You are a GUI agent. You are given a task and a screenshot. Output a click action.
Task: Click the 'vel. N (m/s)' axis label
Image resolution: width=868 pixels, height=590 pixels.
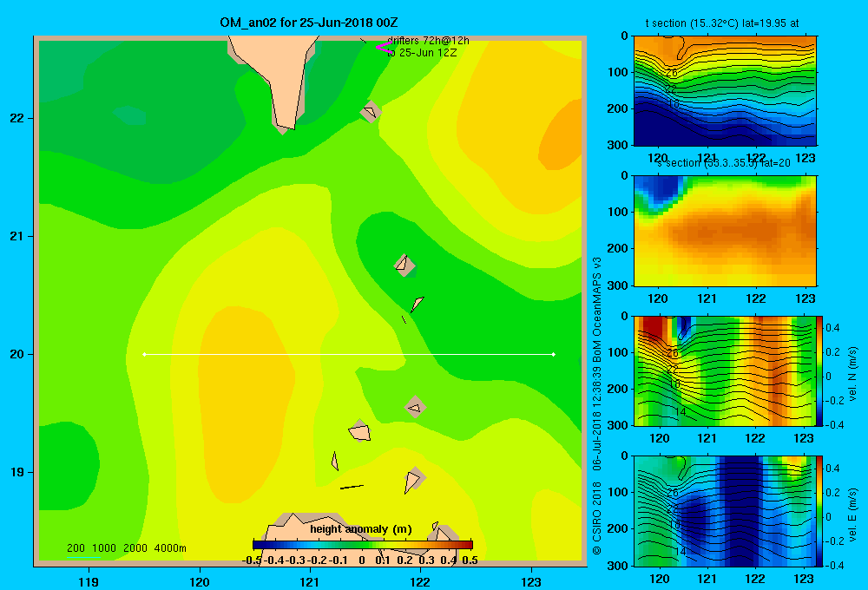(x=853, y=374)
